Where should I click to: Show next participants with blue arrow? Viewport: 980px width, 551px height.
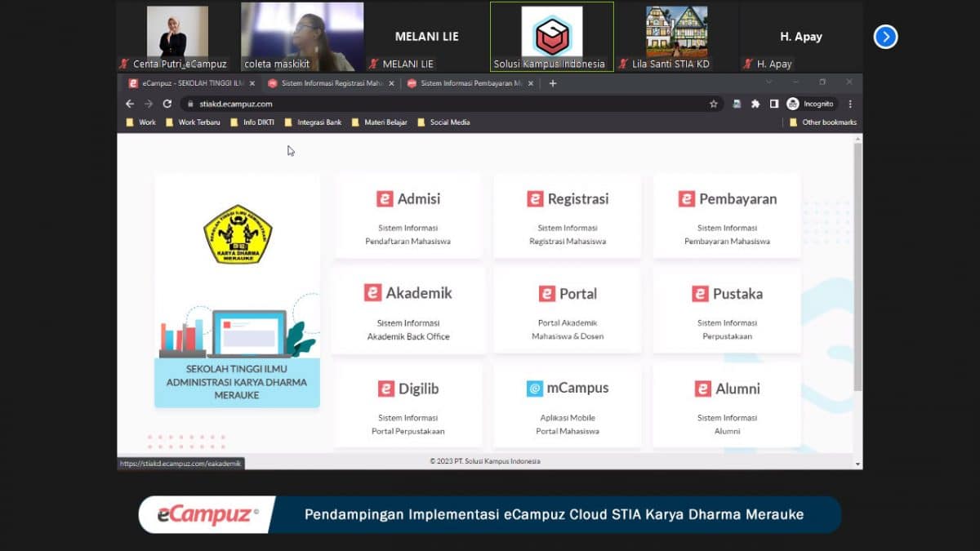[885, 37]
